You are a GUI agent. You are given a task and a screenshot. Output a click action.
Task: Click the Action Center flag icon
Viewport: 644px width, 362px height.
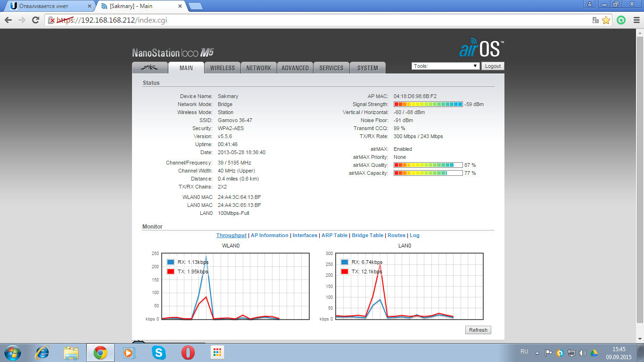point(548,353)
